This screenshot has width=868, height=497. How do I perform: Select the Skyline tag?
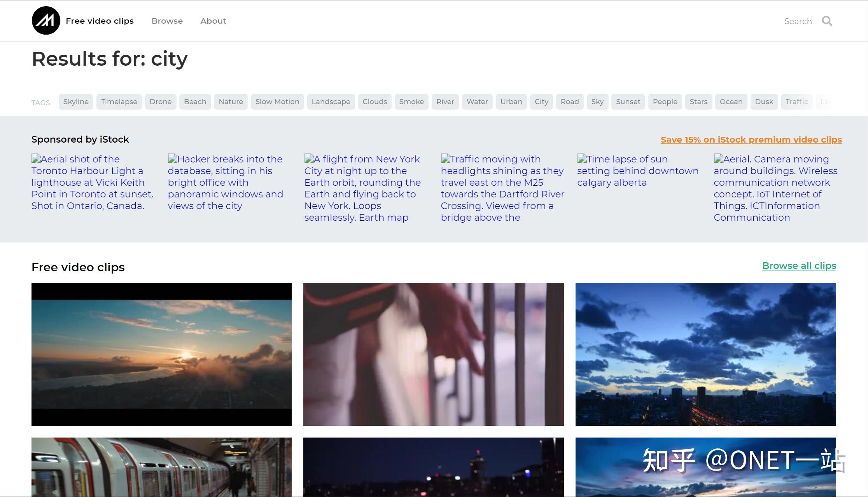tap(76, 102)
